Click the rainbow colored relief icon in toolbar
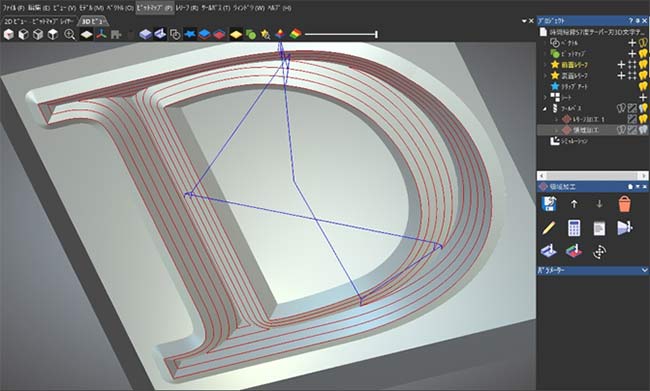Image resolution: width=650 pixels, height=391 pixels. coord(296,34)
